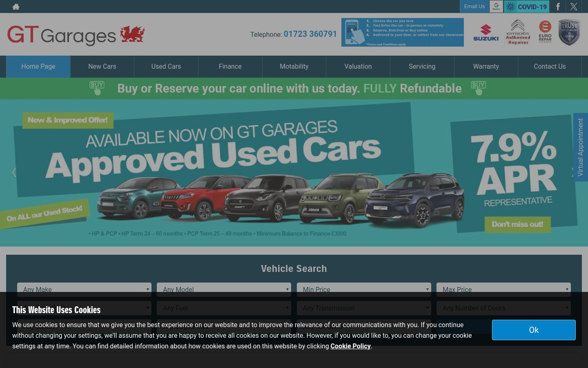Click the Buy or Reserve online banner
The height and width of the screenshot is (368, 588).
294,88
